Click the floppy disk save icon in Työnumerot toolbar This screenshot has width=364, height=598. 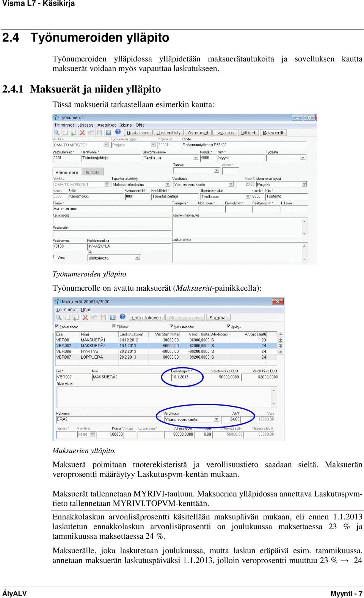(x=100, y=132)
